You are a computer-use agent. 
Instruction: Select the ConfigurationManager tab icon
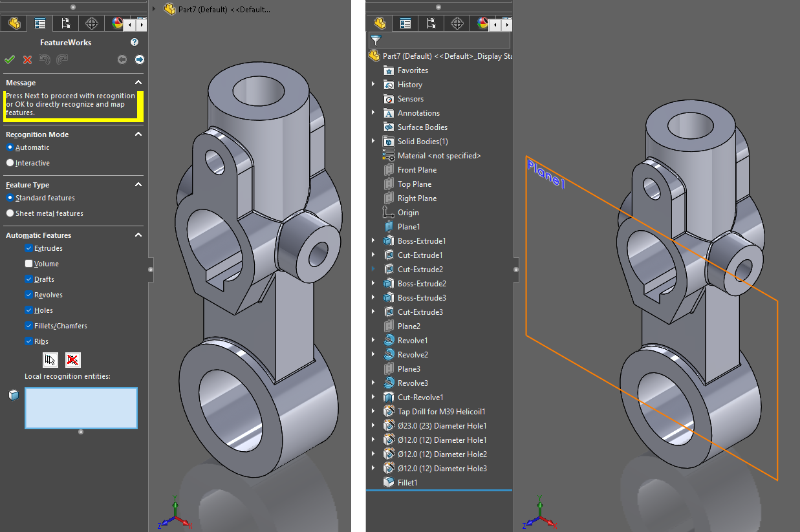coord(65,23)
